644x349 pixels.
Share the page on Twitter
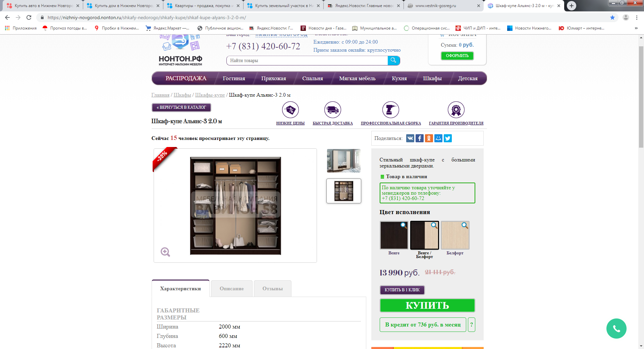tap(448, 138)
